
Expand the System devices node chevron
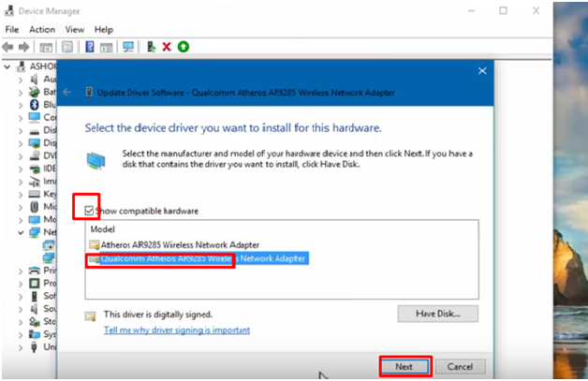click(21, 334)
